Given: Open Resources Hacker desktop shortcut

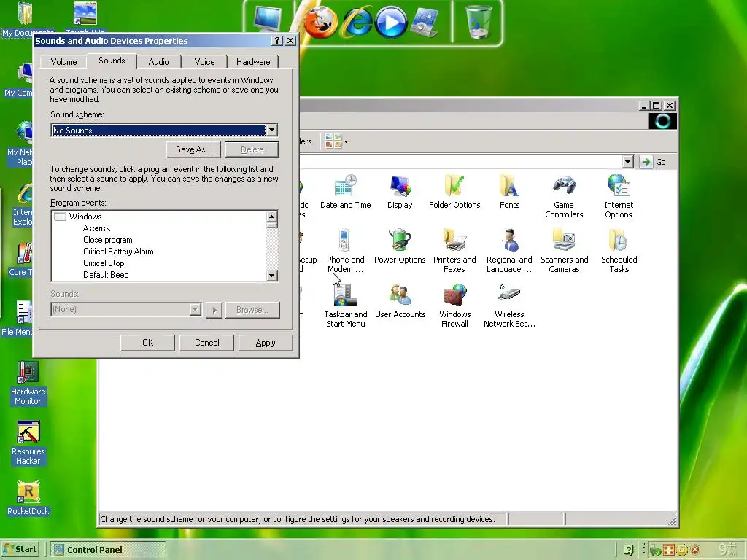Looking at the screenshot, I should coord(28,443).
